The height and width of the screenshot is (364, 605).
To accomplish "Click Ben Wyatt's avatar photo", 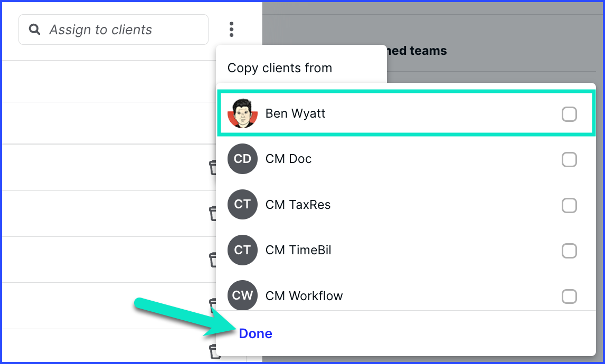I will (x=242, y=113).
